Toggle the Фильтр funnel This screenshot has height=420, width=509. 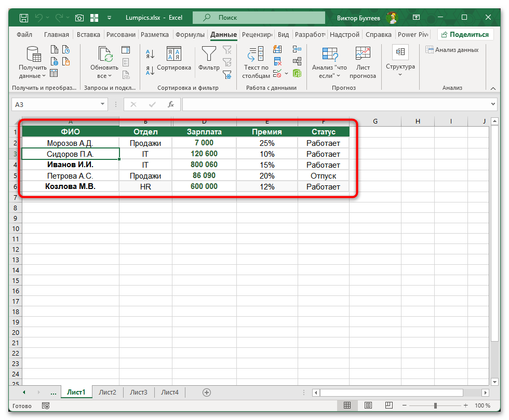click(x=209, y=59)
